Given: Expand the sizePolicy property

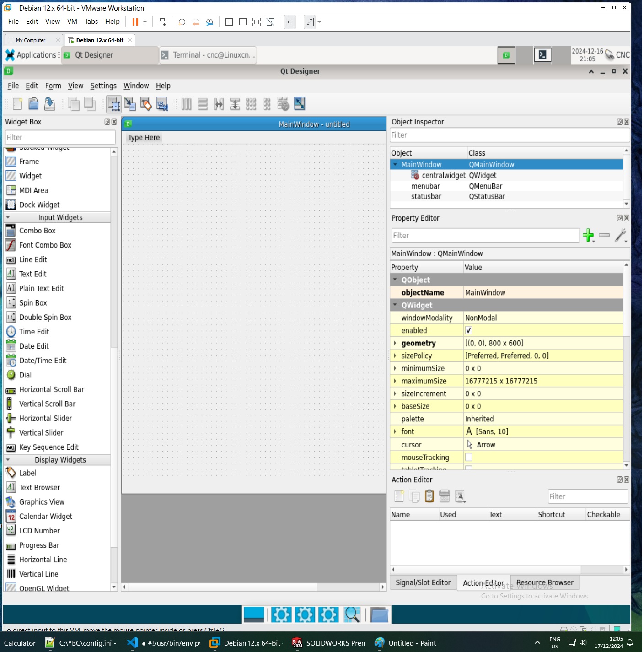Looking at the screenshot, I should [x=395, y=356].
